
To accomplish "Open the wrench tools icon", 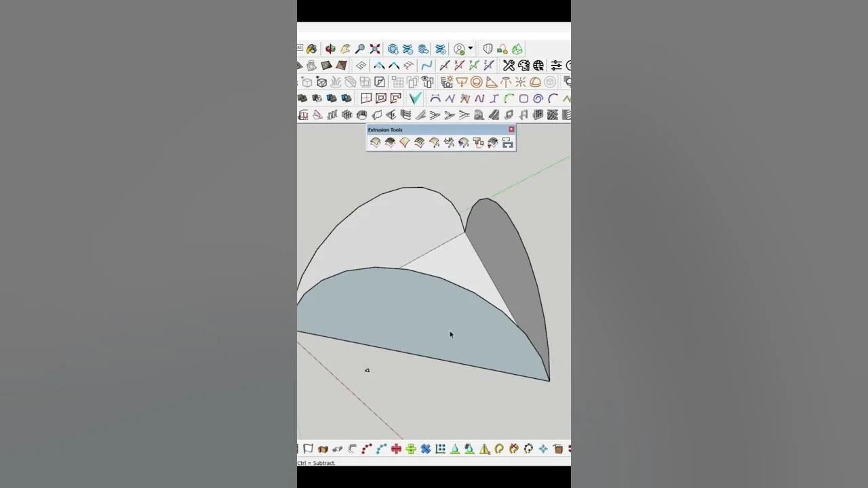I will 507,65.
